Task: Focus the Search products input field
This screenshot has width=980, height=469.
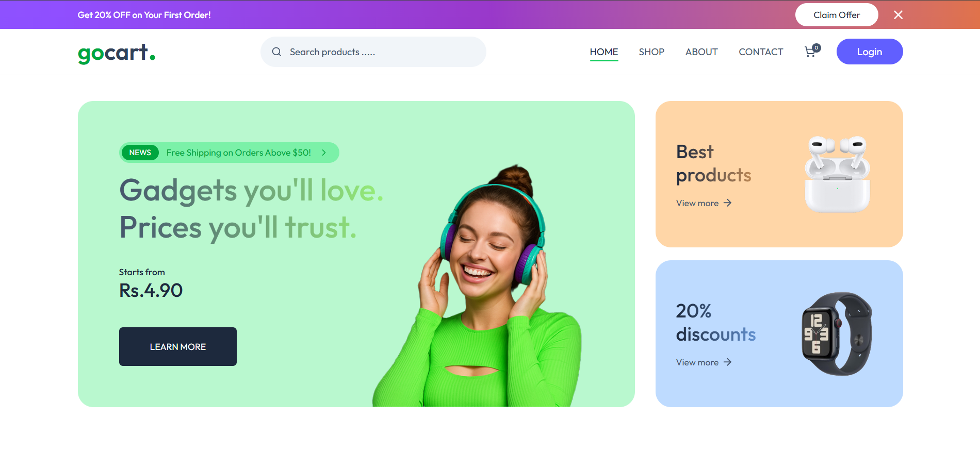Action: coord(373,52)
